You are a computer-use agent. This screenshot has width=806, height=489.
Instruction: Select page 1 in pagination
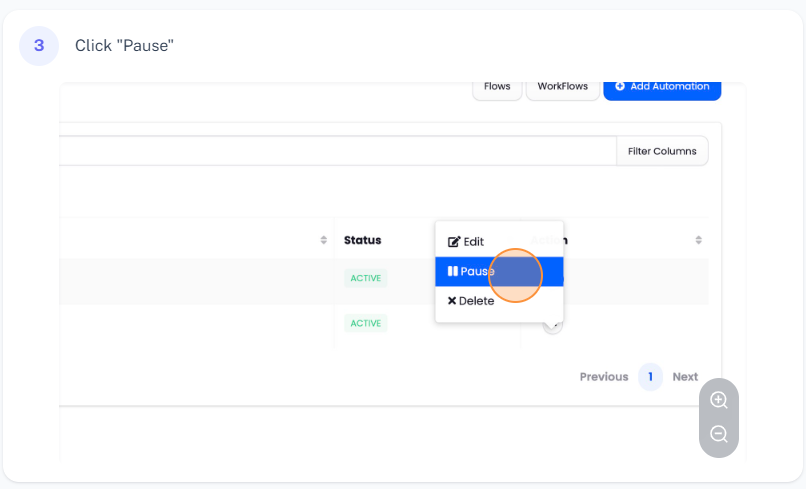650,377
